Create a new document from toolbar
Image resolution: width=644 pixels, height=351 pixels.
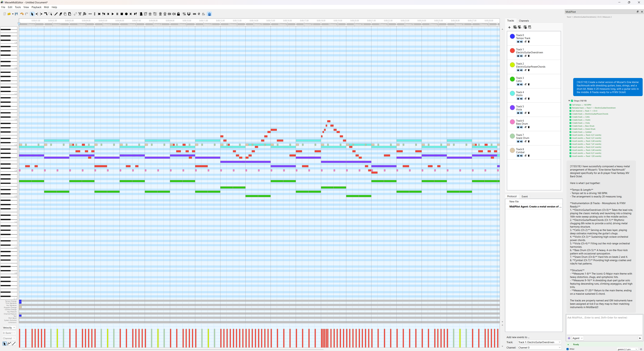pyautogui.click(x=5, y=14)
